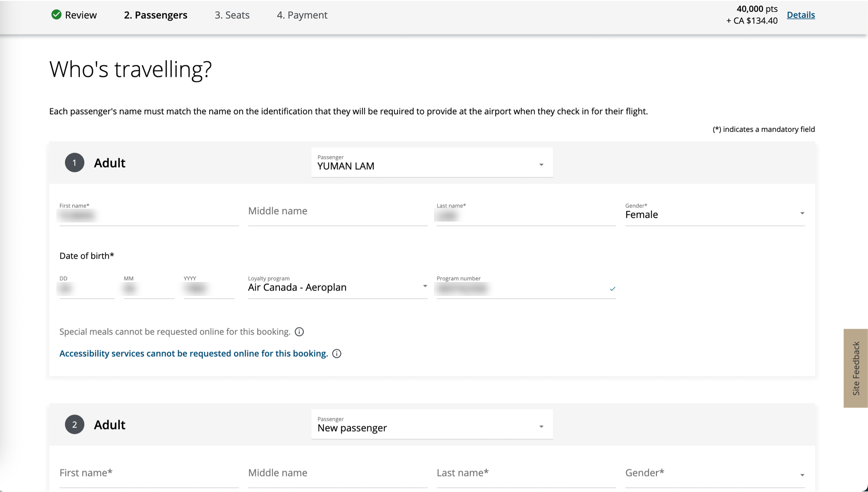Click second adult's First name field
This screenshot has height=492, width=868.
[148, 473]
